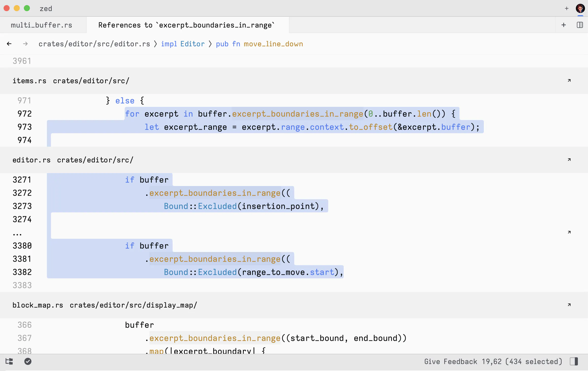The width and height of the screenshot is (588, 371).
Task: Open block_map.rs excerpt arrow icon
Action: [569, 305]
